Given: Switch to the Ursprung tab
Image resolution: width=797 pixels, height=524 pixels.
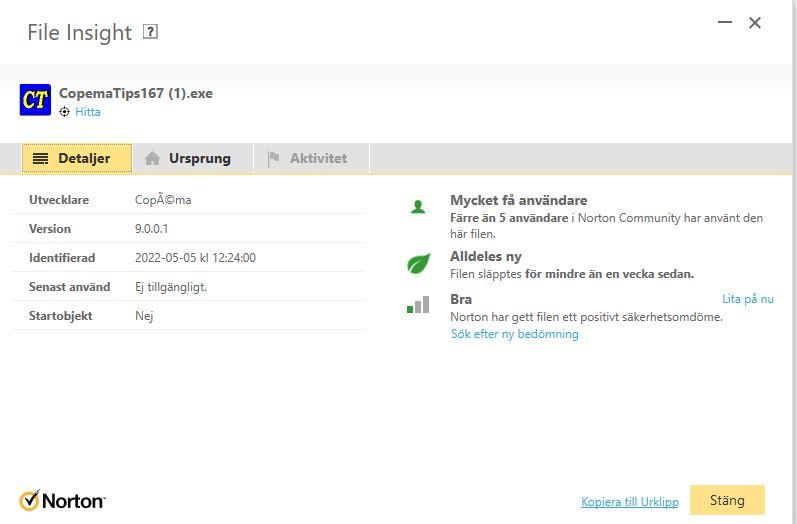Looking at the screenshot, I should tap(193, 159).
